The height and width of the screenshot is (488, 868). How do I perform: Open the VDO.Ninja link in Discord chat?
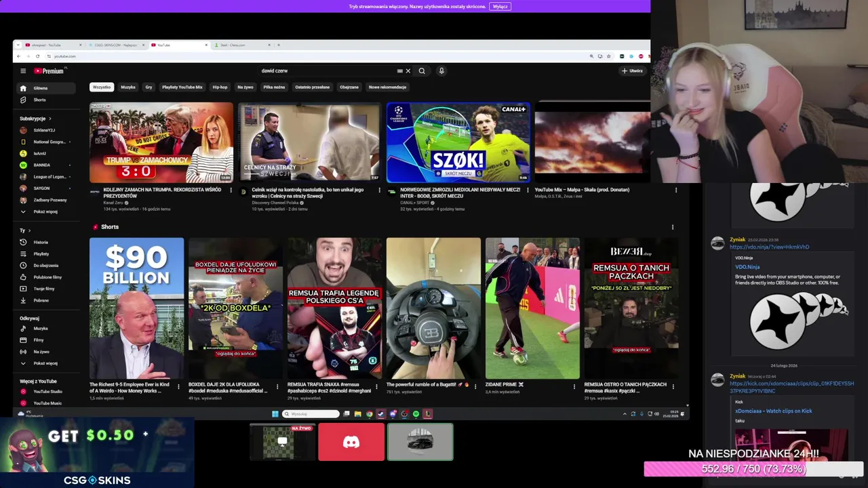pos(770,247)
